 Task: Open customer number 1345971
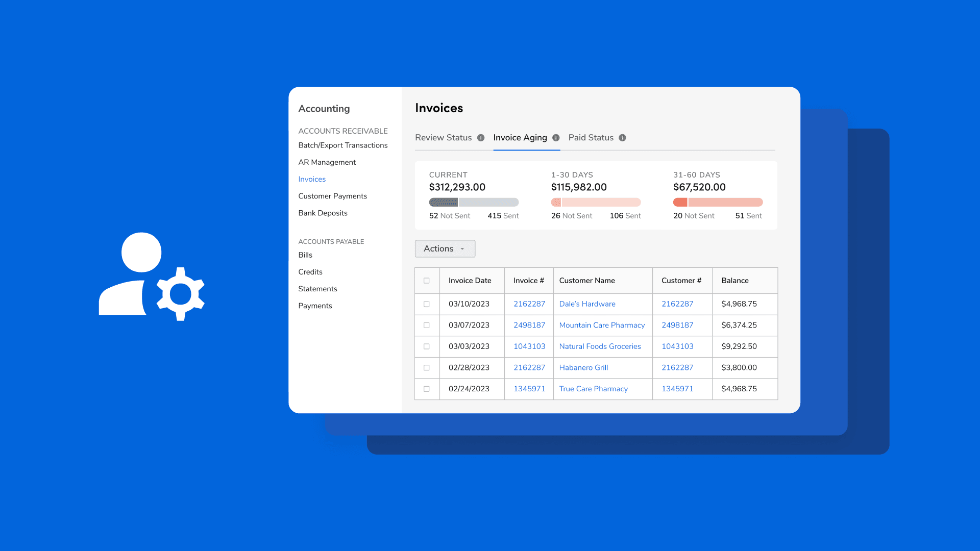[677, 389]
